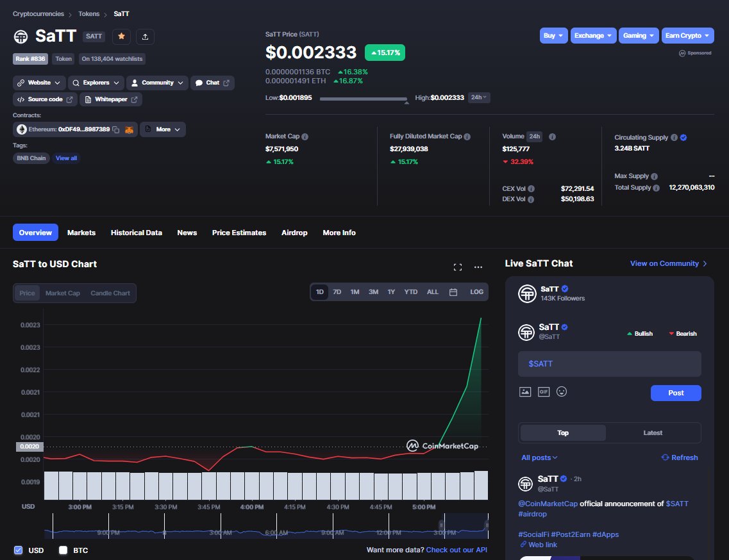Open Total Supply info icon
Image resolution: width=729 pixels, height=560 pixels.
click(x=656, y=188)
